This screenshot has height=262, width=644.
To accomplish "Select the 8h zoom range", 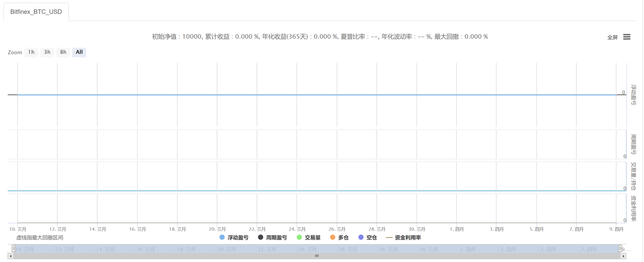I will click(63, 52).
